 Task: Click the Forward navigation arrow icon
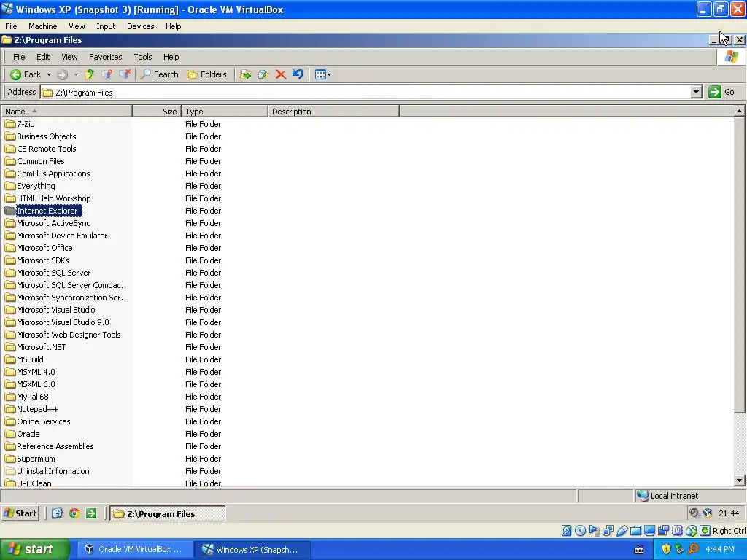click(63, 74)
